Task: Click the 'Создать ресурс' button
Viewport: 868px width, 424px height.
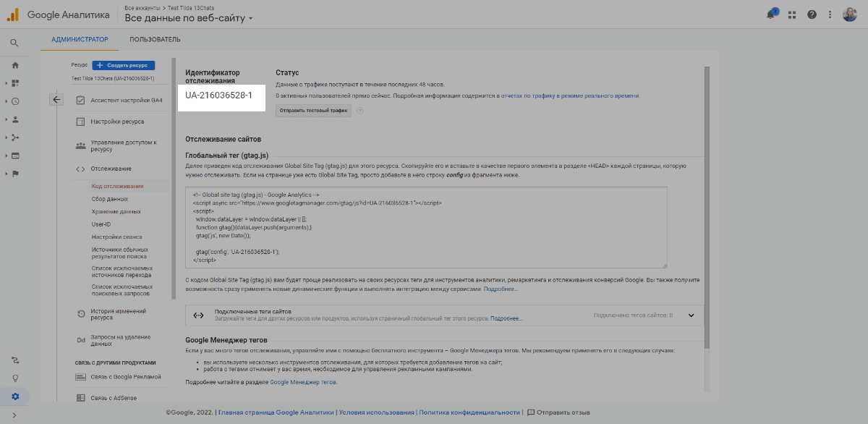Action: pos(124,65)
